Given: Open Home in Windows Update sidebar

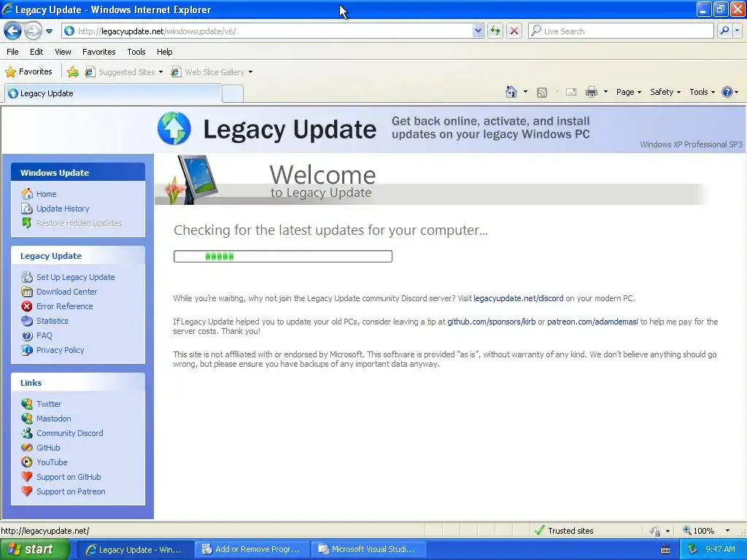Looking at the screenshot, I should tap(46, 194).
